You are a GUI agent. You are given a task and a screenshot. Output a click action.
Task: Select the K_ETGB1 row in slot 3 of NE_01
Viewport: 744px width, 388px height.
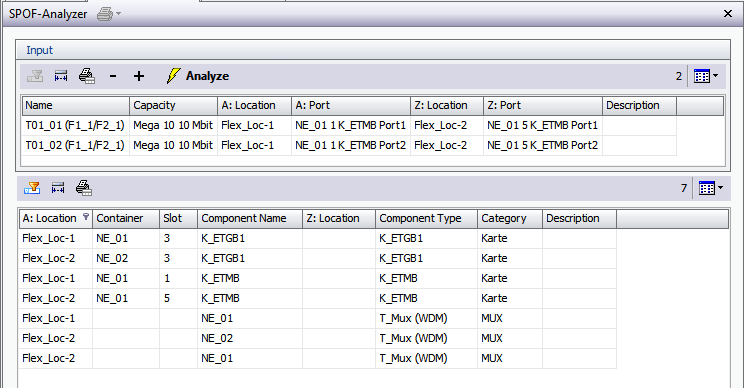[317, 238]
